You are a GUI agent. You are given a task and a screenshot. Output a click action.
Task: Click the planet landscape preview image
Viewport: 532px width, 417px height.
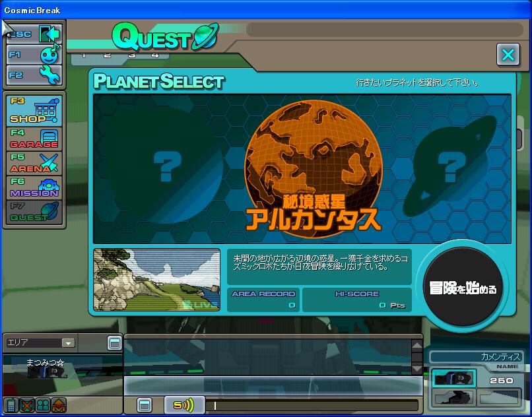pyautogui.click(x=156, y=280)
